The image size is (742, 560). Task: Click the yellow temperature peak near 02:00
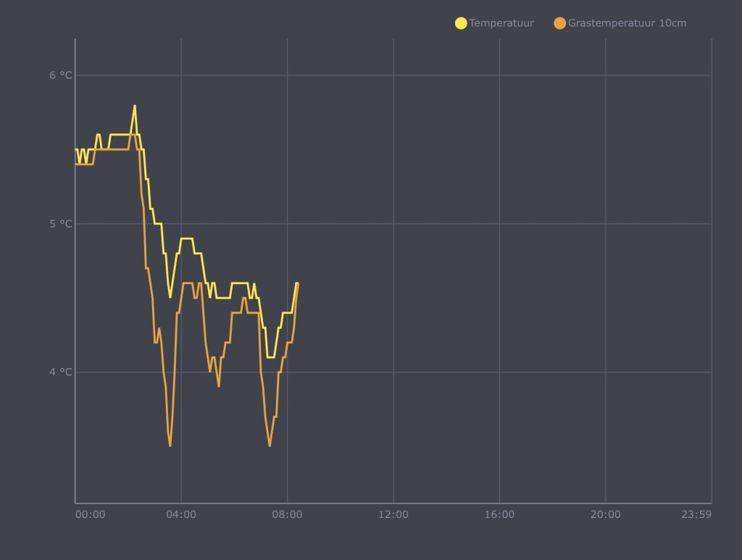tap(135, 106)
